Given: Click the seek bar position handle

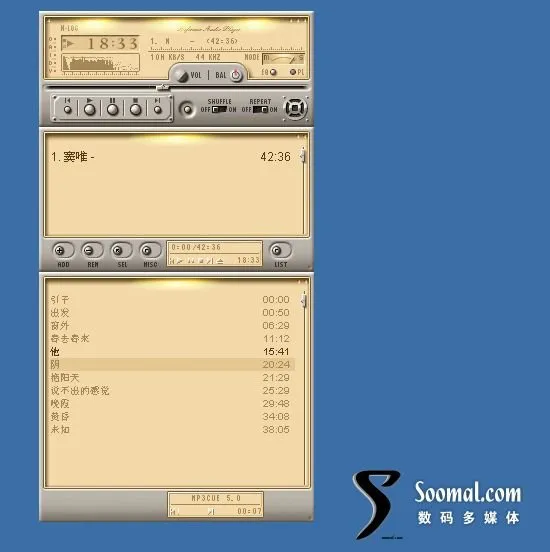Looking at the screenshot, I should tap(162, 87).
